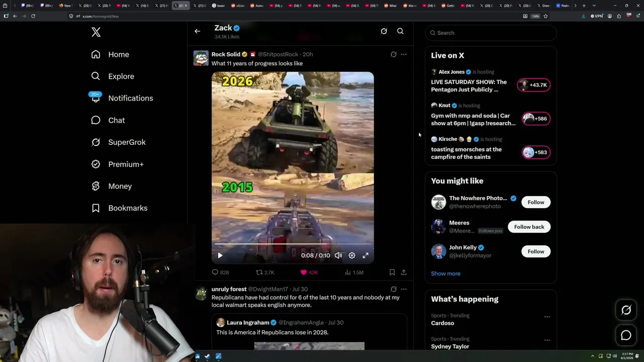
Task: Search Zack's profile with the magnifier icon
Action: coord(400,31)
